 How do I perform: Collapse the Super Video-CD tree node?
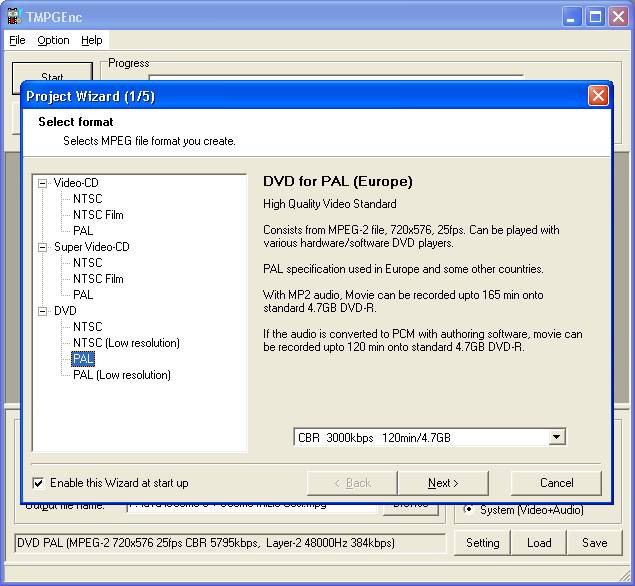pyautogui.click(x=42, y=247)
